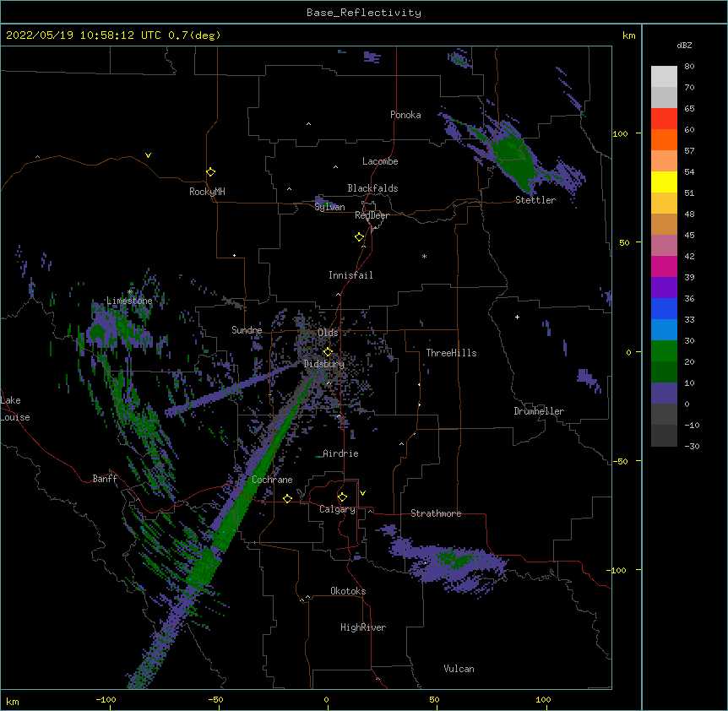Screen dimensions: 728x711
Task: Click the dBZ legend heading
Action: 684,45
